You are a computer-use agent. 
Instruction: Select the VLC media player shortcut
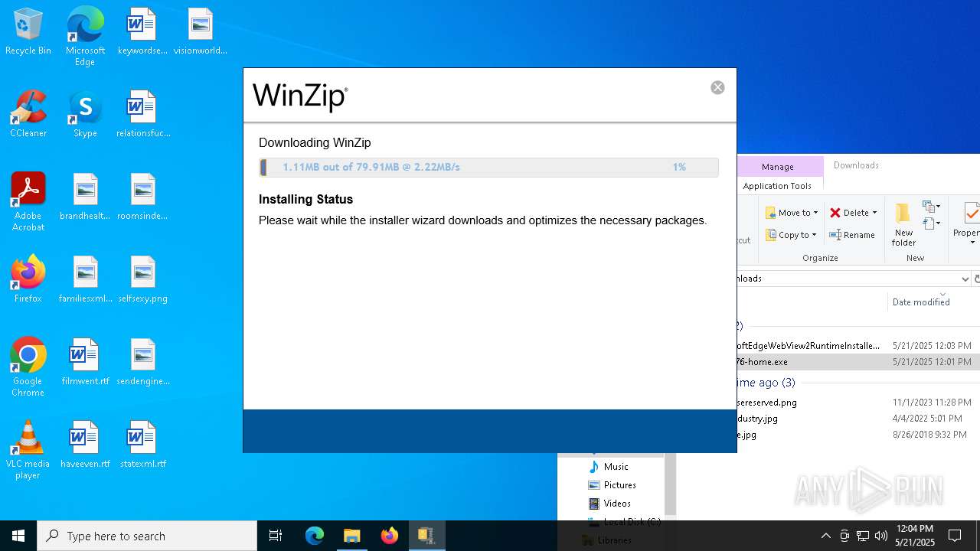coord(28,450)
